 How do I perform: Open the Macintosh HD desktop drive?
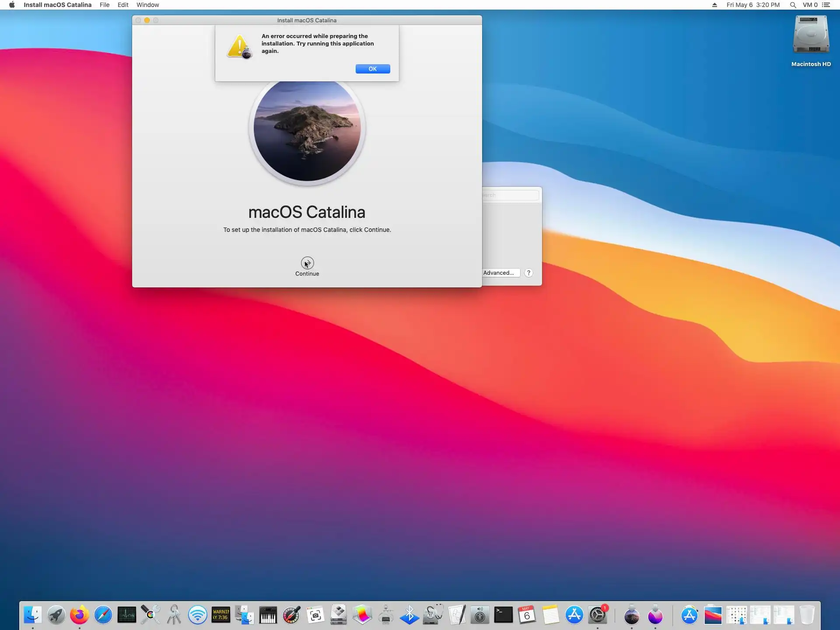click(x=811, y=36)
